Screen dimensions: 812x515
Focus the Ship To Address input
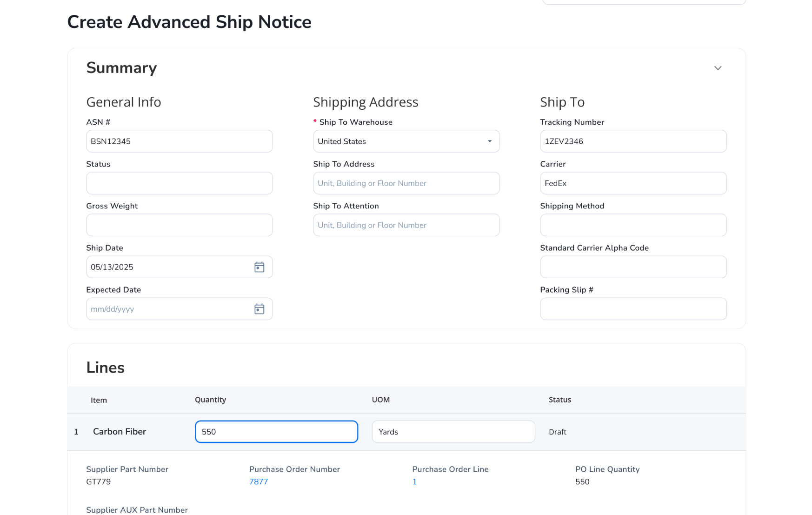(x=406, y=183)
